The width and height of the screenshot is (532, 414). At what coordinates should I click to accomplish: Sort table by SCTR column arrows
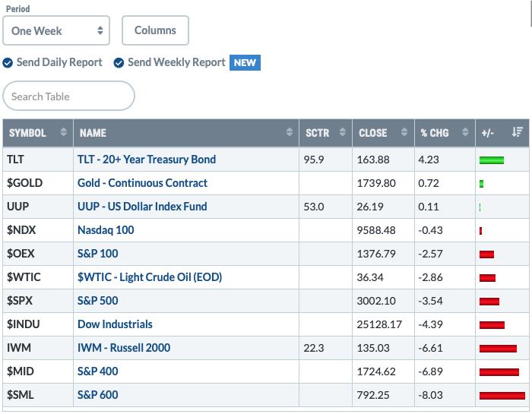(342, 132)
